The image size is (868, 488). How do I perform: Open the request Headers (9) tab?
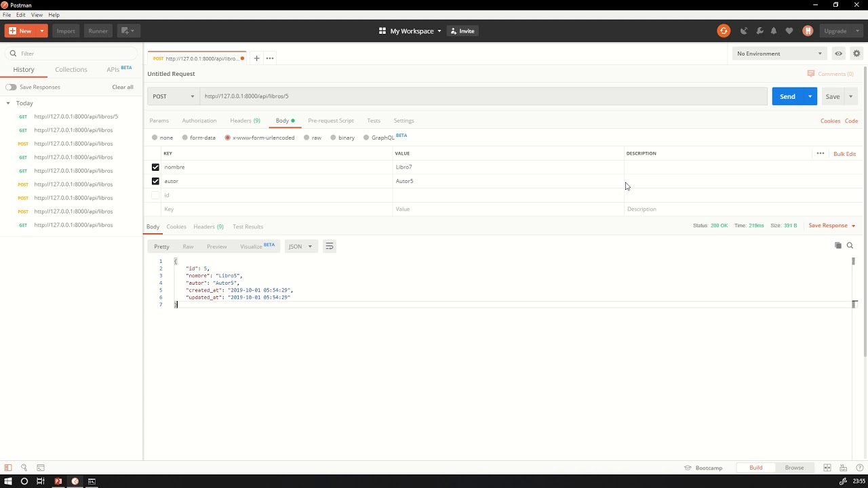pos(245,121)
